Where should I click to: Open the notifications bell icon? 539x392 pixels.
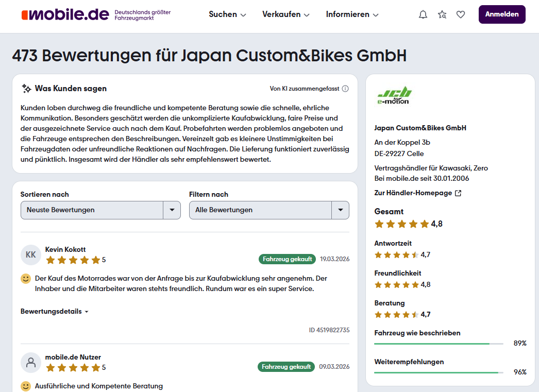pyautogui.click(x=423, y=14)
